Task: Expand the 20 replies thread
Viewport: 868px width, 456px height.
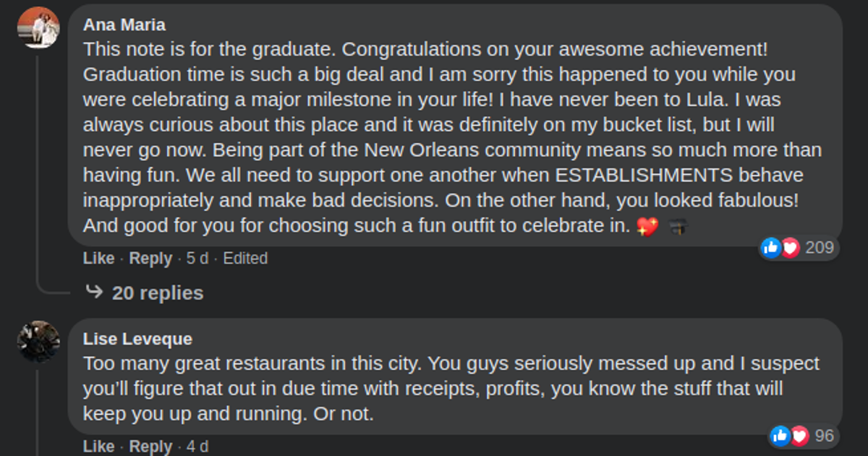Action: coord(158,293)
